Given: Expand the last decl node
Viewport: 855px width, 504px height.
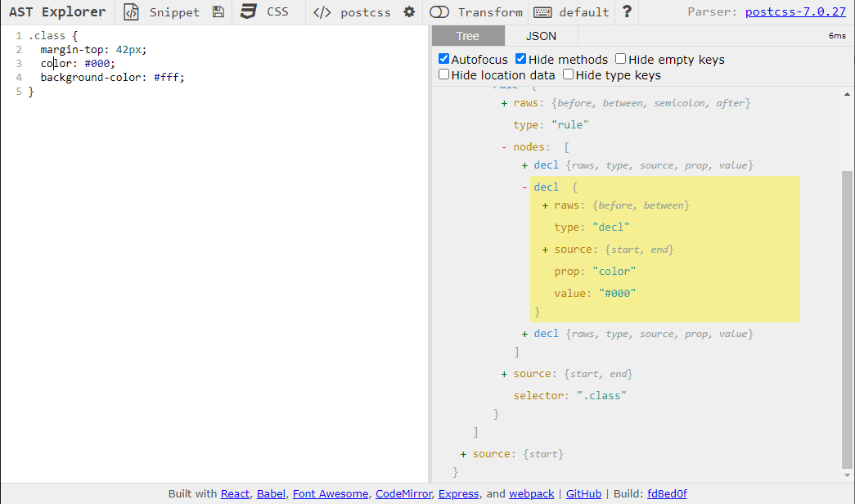Looking at the screenshot, I should [524, 334].
